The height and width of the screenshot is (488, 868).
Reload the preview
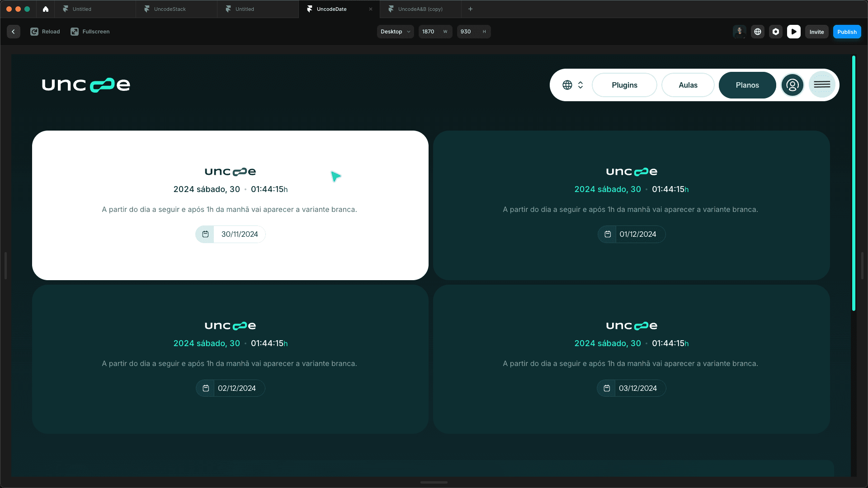(45, 32)
